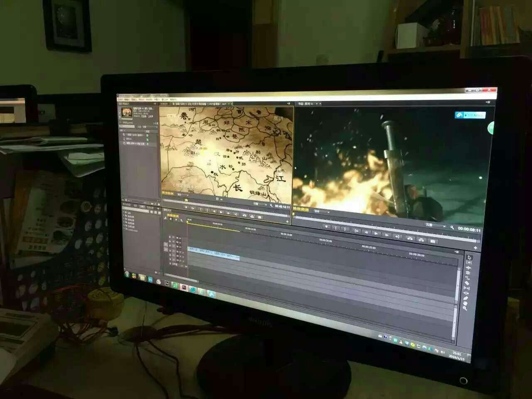Screen dimensions: 532x399
Task: Export frame from Source monitor
Action: tap(259, 217)
